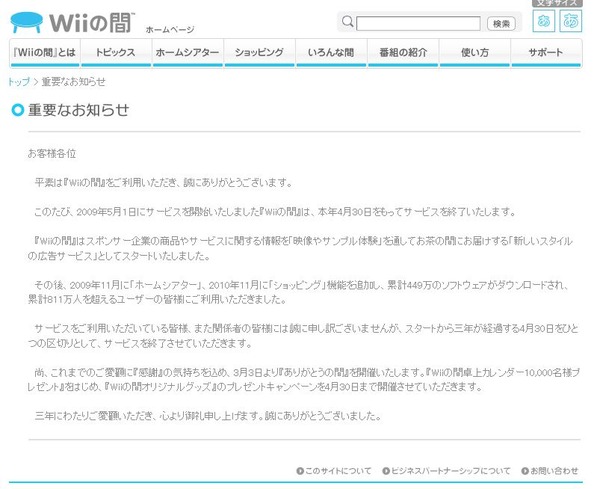Open the 番組の紹介 tab
Viewport: 600px width, 489px height.
(403, 53)
